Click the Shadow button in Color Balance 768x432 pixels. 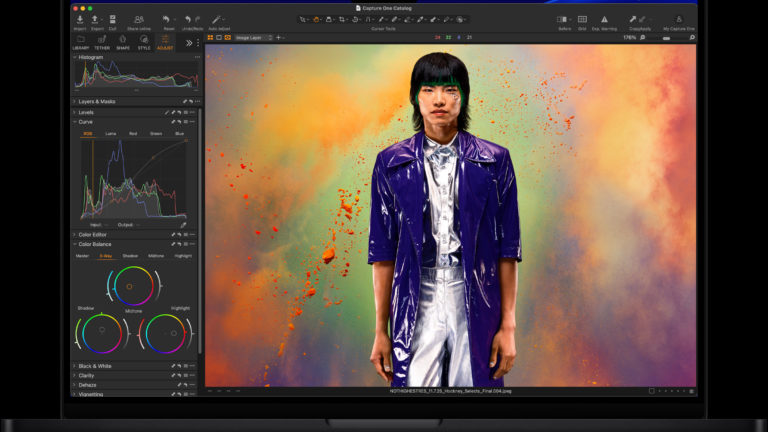point(130,255)
